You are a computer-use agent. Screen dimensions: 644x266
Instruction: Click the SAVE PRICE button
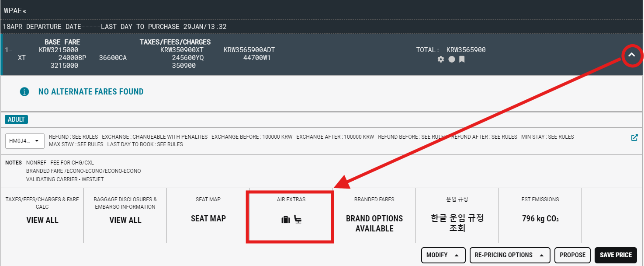click(x=616, y=255)
